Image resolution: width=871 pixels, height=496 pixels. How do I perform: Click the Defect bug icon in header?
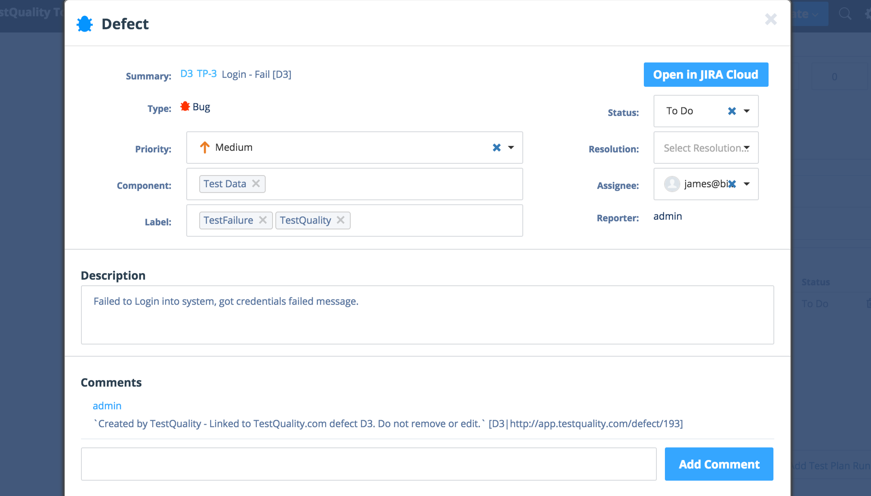84,24
